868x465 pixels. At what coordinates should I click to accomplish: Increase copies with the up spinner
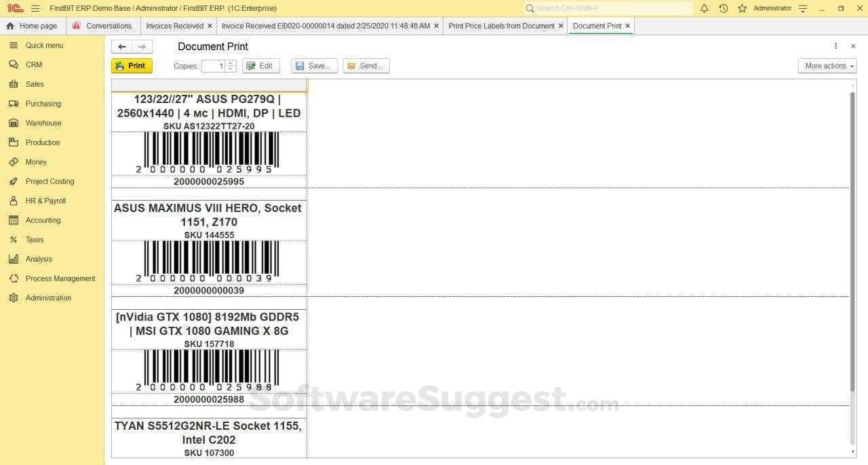click(231, 63)
